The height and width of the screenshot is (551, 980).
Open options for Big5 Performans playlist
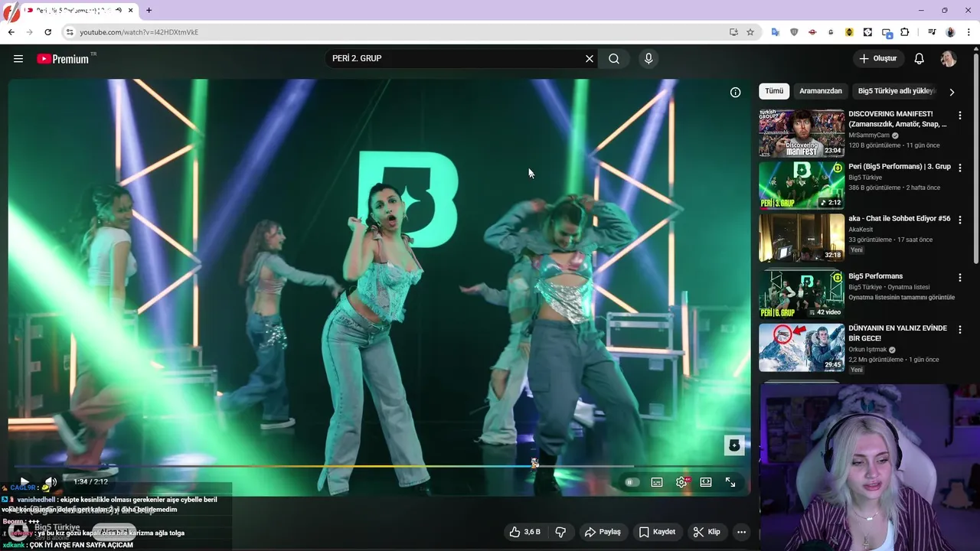(960, 278)
